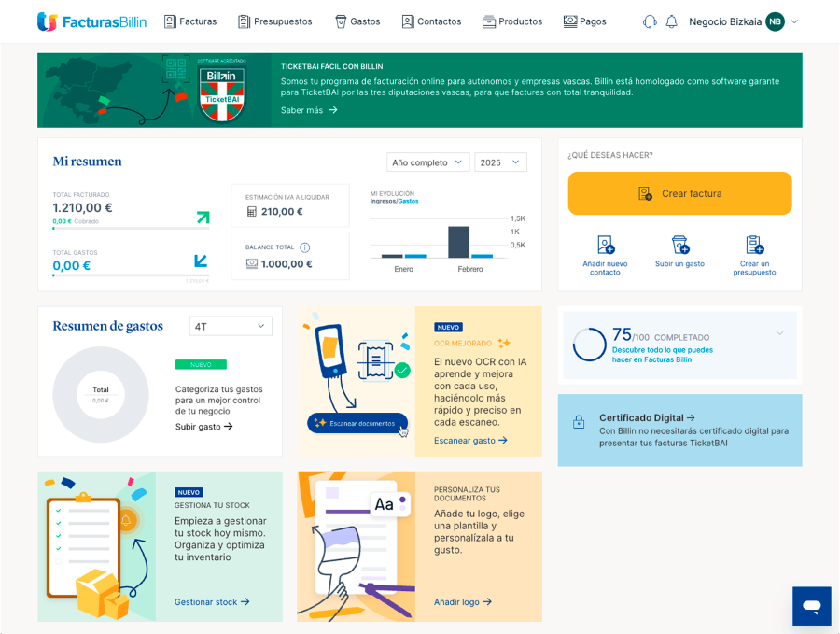This screenshot has height=634, width=840.
Task: Click the support headset icon
Action: tap(650, 21)
